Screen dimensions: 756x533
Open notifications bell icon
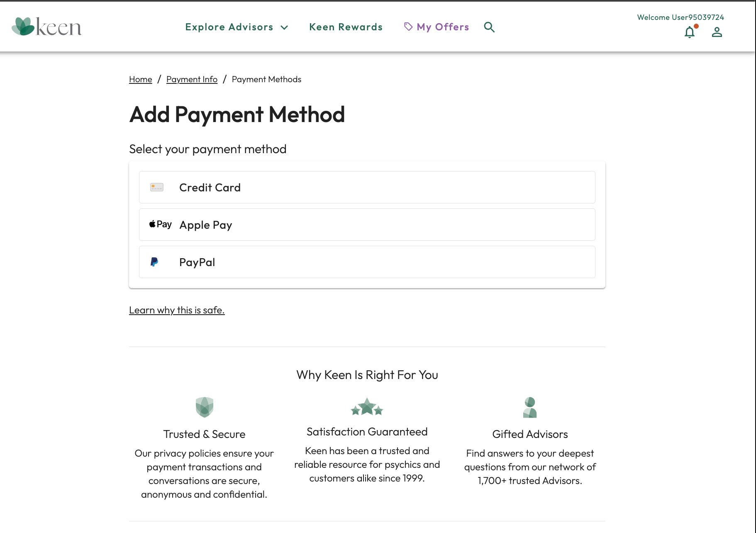tap(690, 32)
